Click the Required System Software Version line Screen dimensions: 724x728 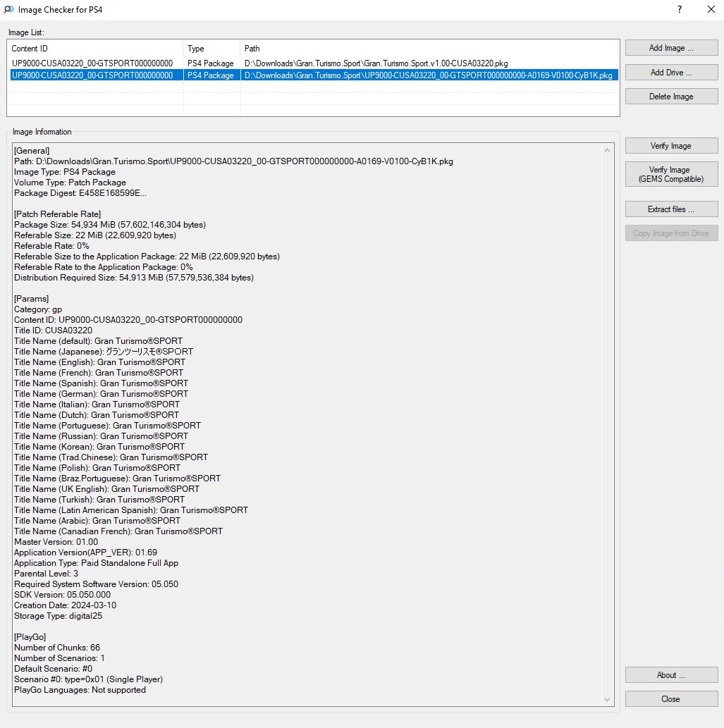click(x=96, y=584)
